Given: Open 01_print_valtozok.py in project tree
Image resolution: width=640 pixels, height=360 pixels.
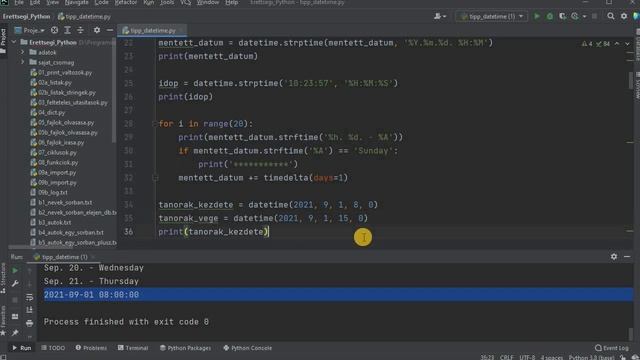Looking at the screenshot, I should click(61, 72).
